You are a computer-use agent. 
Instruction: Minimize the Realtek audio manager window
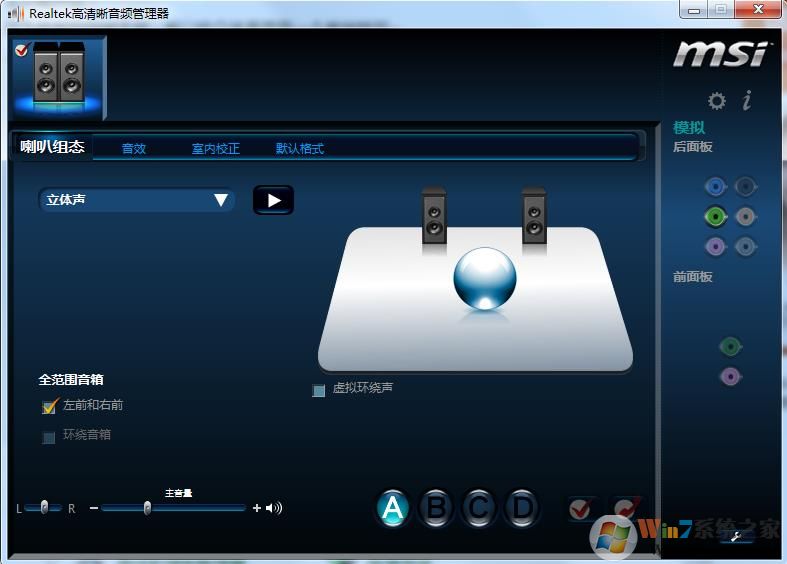[694, 10]
